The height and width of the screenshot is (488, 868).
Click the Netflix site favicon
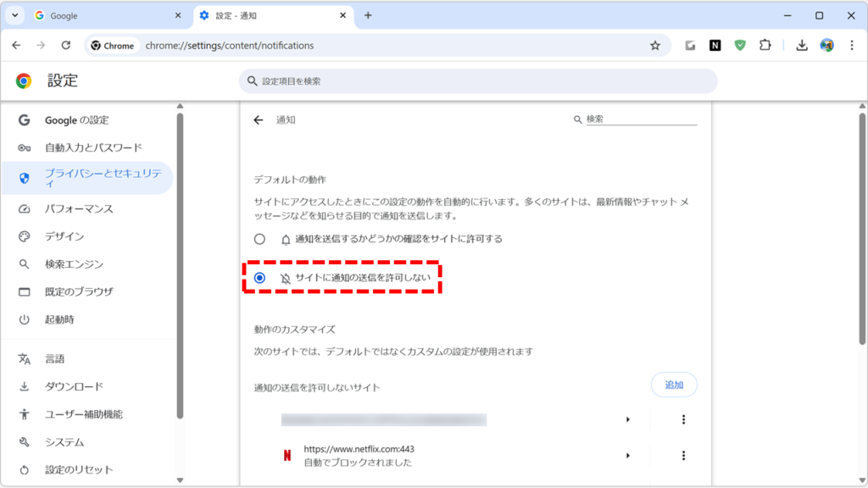pyautogui.click(x=287, y=455)
